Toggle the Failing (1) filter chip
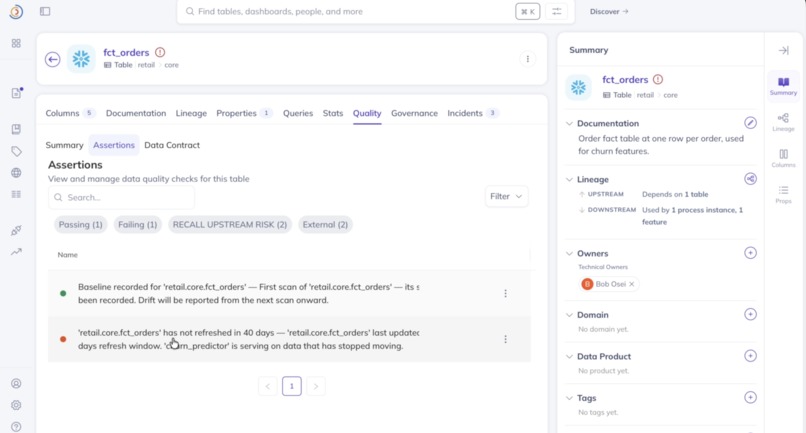The width and height of the screenshot is (806, 433). 137,225
